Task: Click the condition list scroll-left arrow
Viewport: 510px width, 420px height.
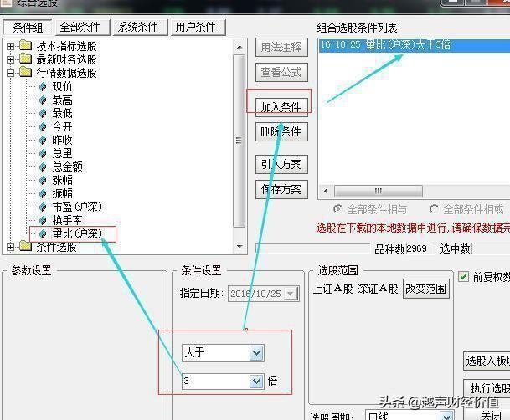Action: [x=326, y=191]
